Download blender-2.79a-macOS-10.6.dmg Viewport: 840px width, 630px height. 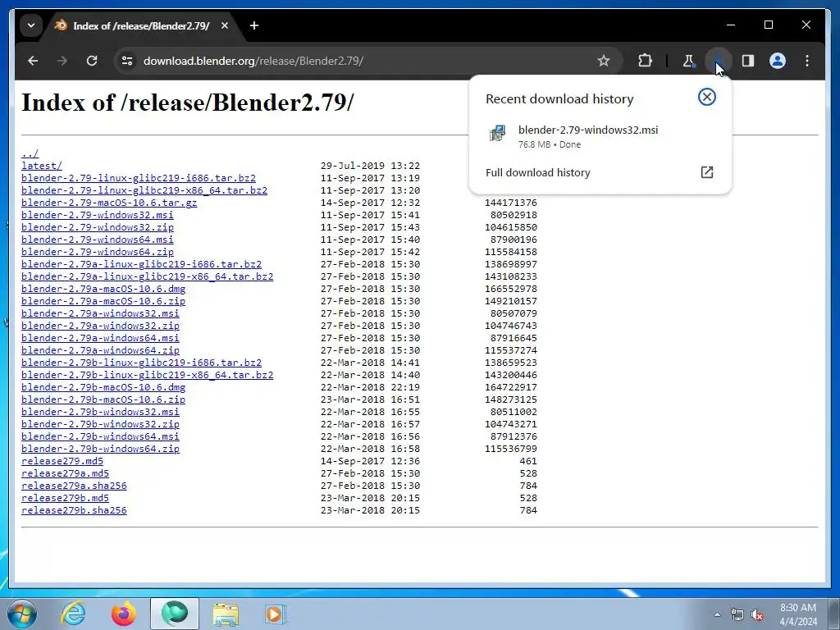pyautogui.click(x=103, y=290)
